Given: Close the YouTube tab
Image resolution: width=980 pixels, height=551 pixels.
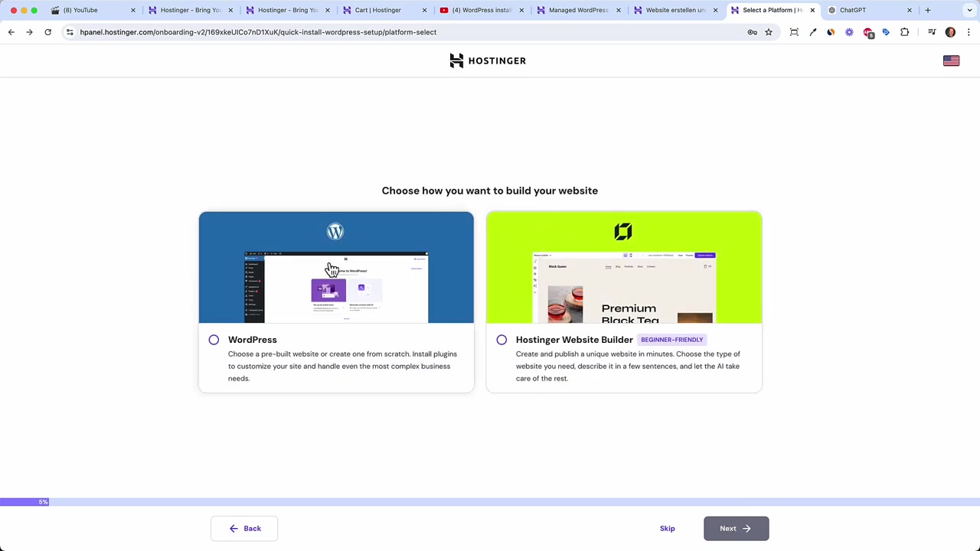Looking at the screenshot, I should click(x=133, y=10).
